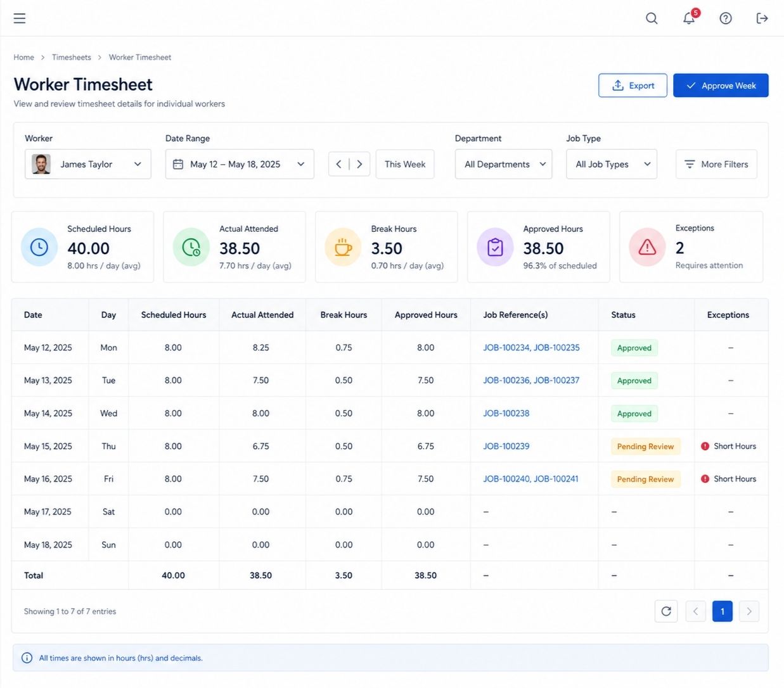Screen dimensions: 784x688
Task: Refresh the timesheet table
Action: [666, 611]
